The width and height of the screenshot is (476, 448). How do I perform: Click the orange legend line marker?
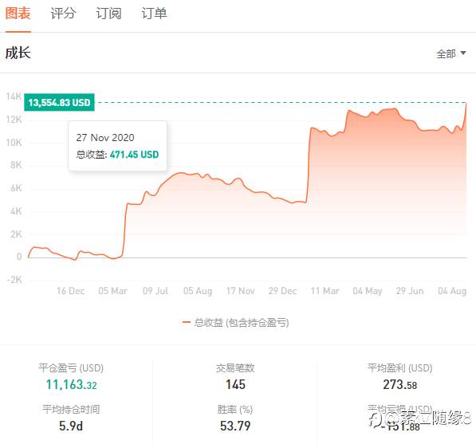(x=186, y=322)
